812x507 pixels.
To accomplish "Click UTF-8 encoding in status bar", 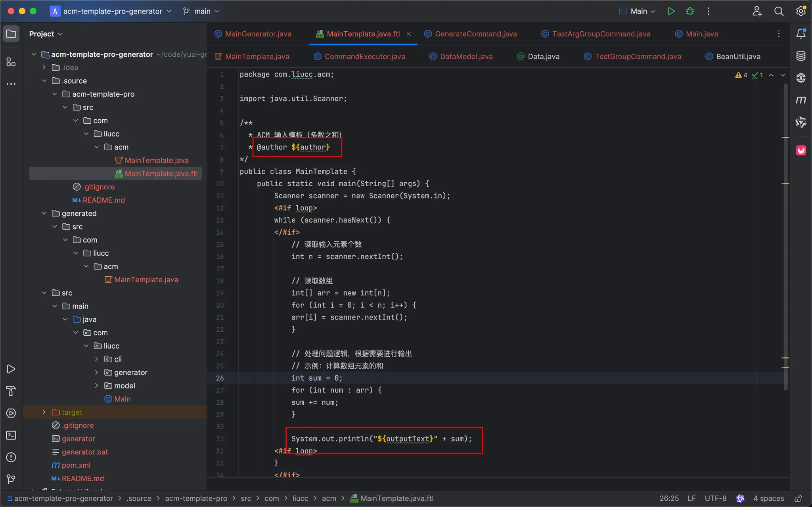I will tap(715, 498).
